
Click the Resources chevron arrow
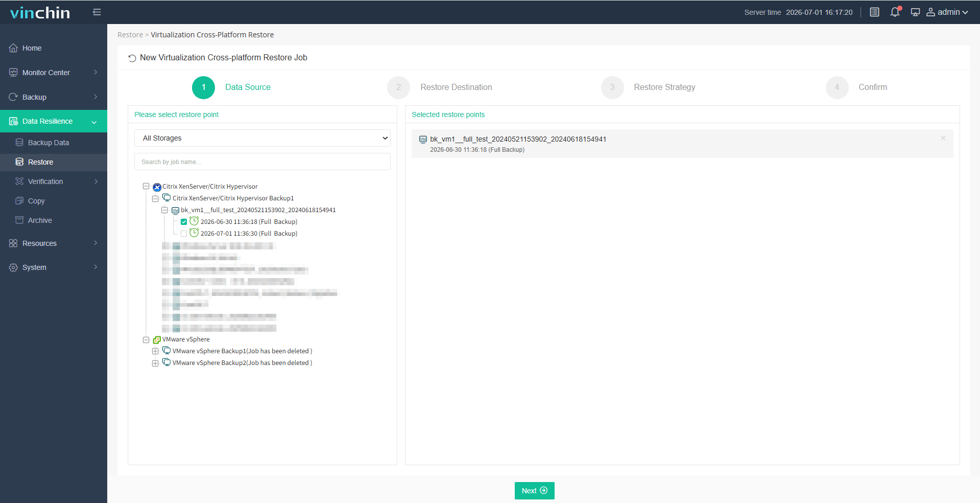pos(95,243)
